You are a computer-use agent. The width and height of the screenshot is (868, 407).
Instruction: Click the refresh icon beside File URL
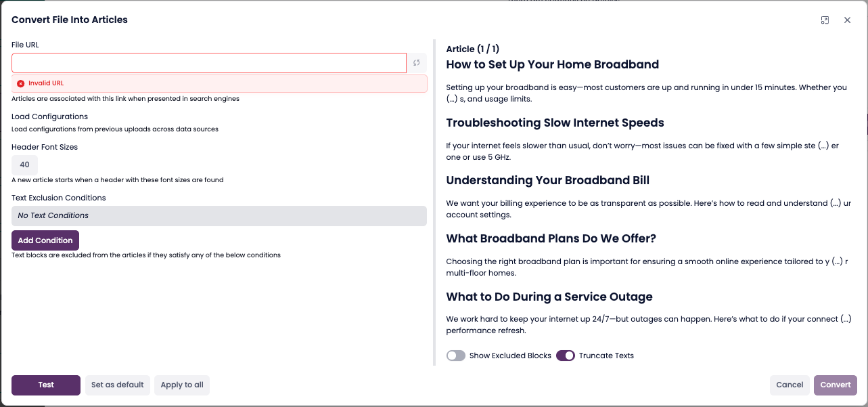[x=417, y=63]
